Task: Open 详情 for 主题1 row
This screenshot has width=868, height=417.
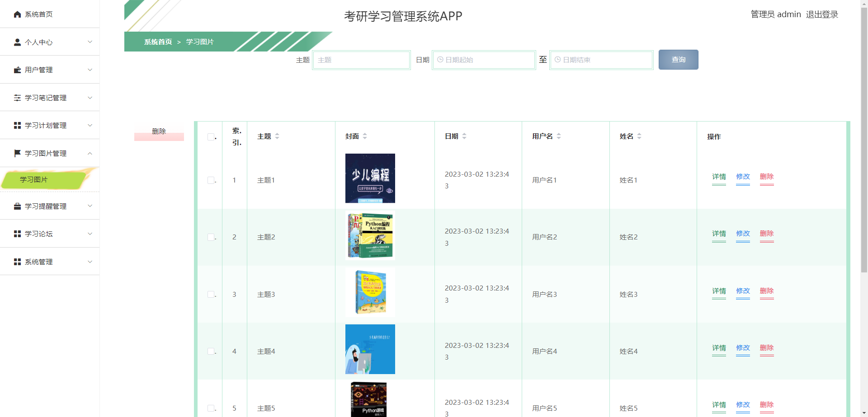Action: [719, 177]
